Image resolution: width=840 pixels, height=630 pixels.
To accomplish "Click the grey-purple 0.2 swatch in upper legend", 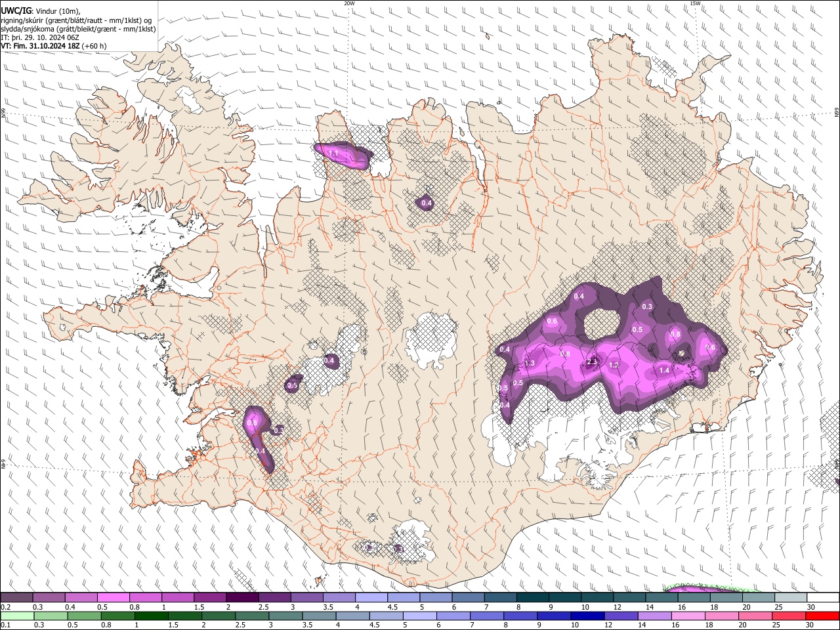I will point(16,598).
